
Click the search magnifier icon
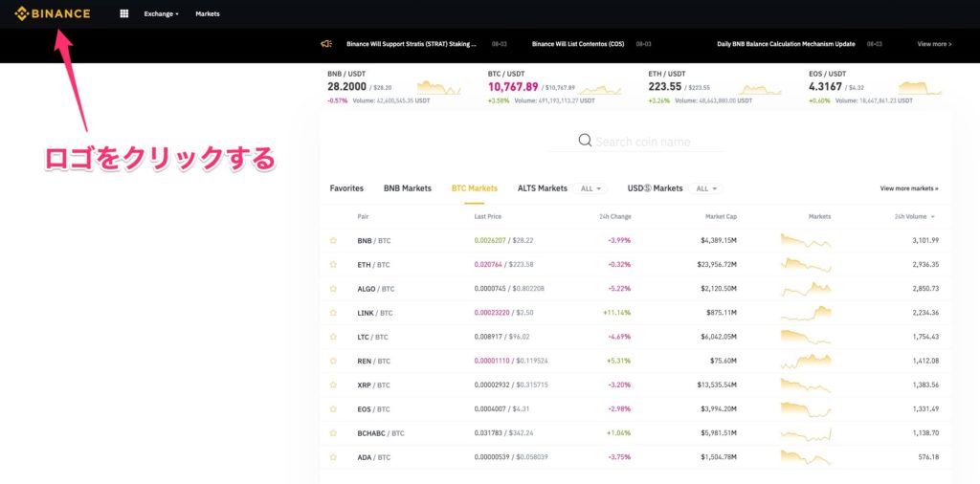(x=585, y=142)
